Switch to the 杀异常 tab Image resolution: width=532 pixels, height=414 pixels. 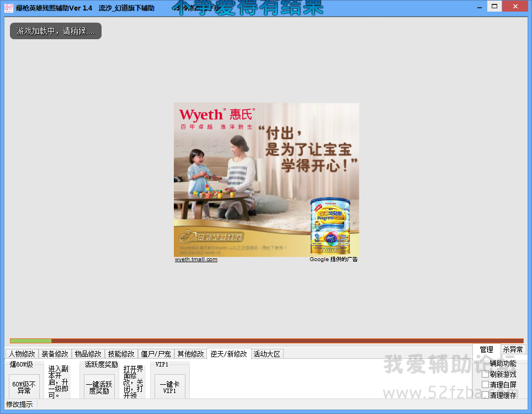tap(513, 349)
